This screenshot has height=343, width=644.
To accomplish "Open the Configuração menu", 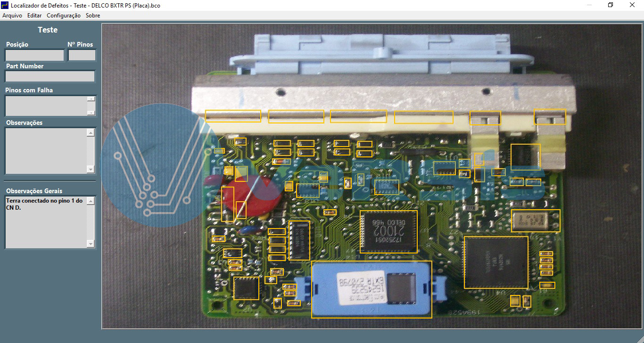I will pyautogui.click(x=64, y=16).
